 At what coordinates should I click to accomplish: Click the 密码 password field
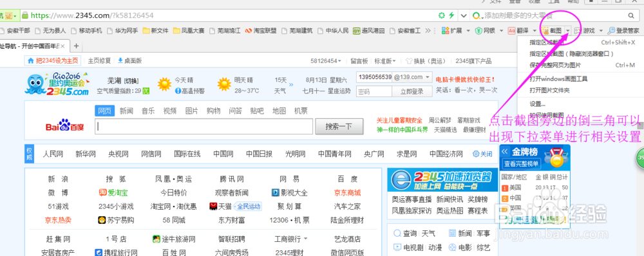(374, 91)
